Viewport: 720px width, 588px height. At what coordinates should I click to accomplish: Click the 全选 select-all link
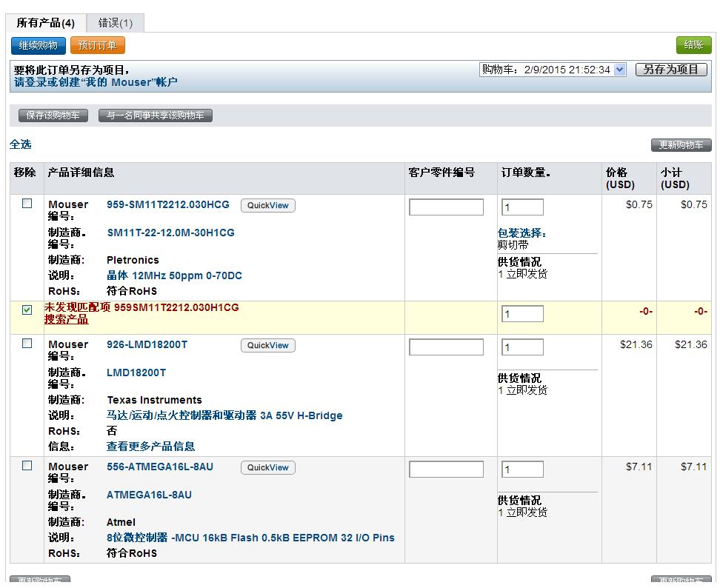(21, 144)
